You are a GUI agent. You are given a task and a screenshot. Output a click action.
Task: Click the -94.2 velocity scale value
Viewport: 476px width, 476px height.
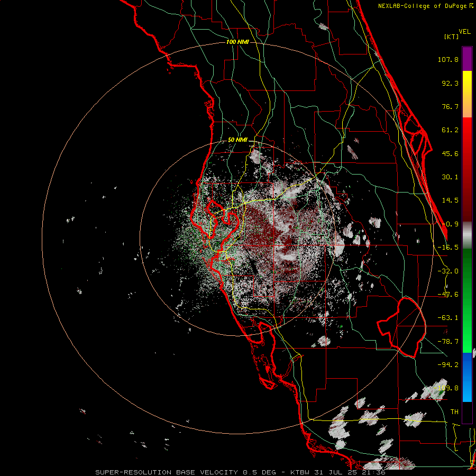(448, 365)
